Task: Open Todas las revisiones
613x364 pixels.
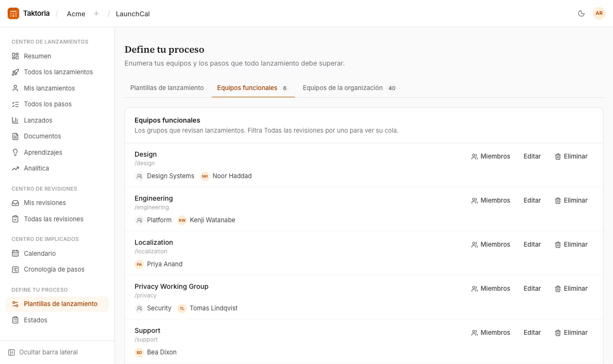Action: tap(57, 219)
